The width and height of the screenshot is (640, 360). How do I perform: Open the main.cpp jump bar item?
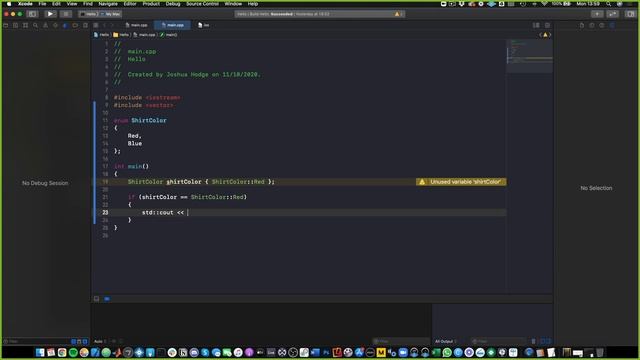point(144,35)
